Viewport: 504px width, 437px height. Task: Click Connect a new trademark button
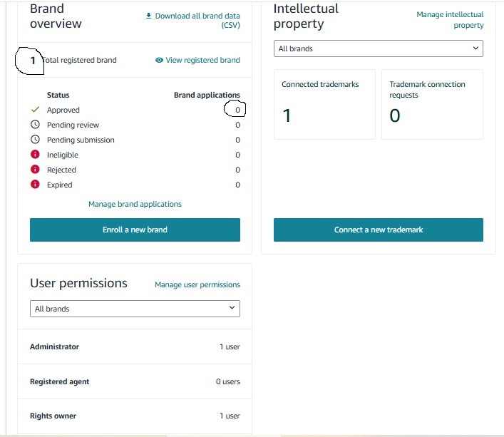tap(379, 230)
